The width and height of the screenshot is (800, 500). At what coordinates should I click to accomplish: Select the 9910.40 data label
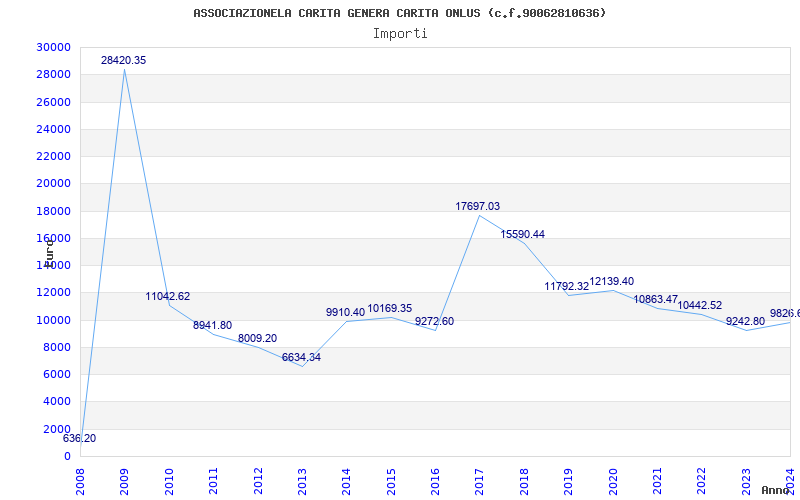pos(345,312)
